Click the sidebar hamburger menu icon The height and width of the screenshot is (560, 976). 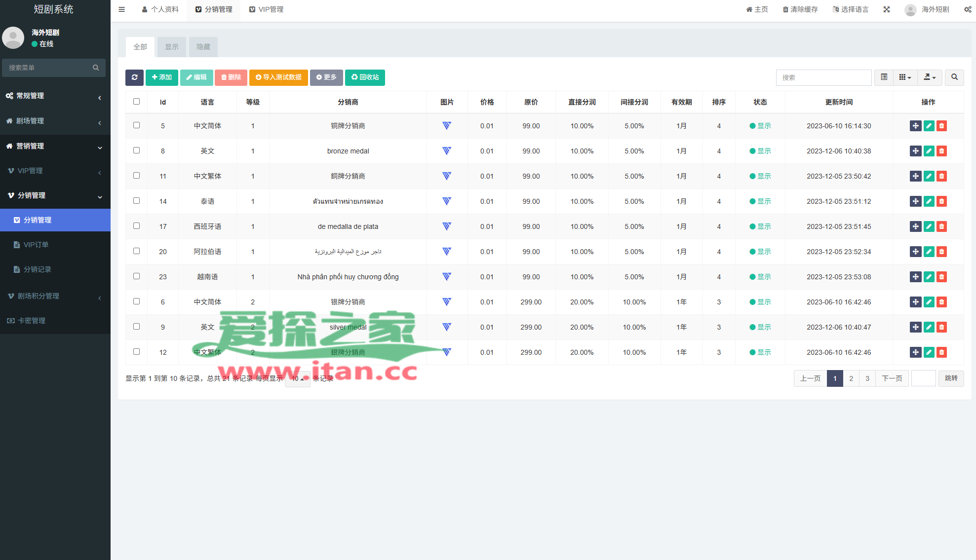(x=121, y=9)
